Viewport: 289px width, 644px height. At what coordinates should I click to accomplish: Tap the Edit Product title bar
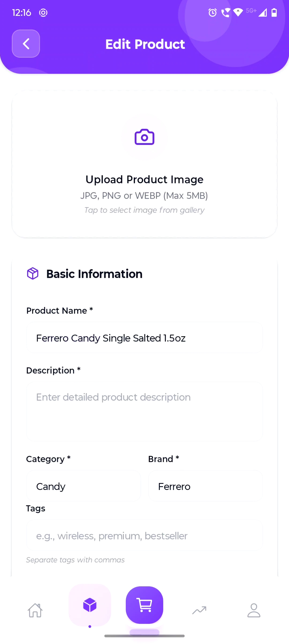coord(145,44)
